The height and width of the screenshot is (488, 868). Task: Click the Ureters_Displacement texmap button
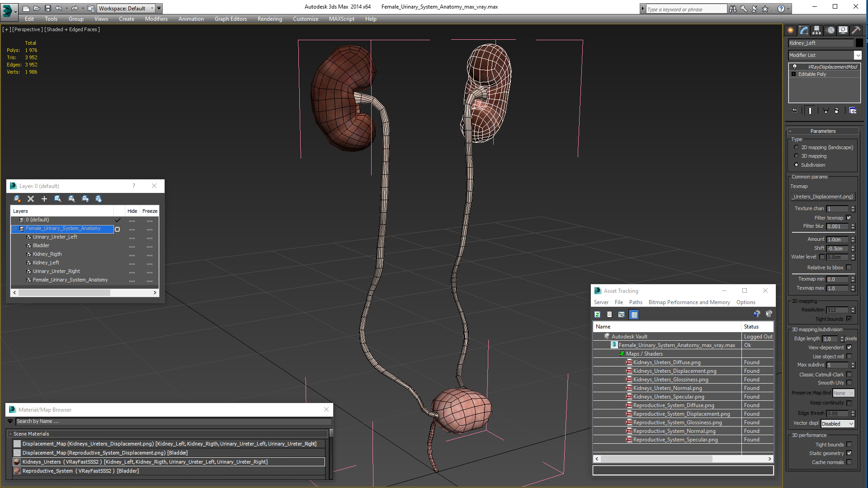click(x=823, y=197)
